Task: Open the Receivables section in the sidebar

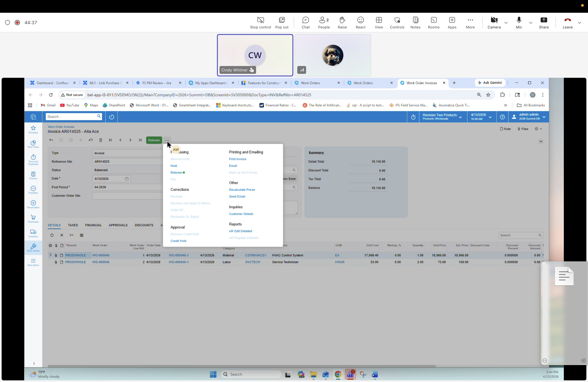Action: point(33,205)
